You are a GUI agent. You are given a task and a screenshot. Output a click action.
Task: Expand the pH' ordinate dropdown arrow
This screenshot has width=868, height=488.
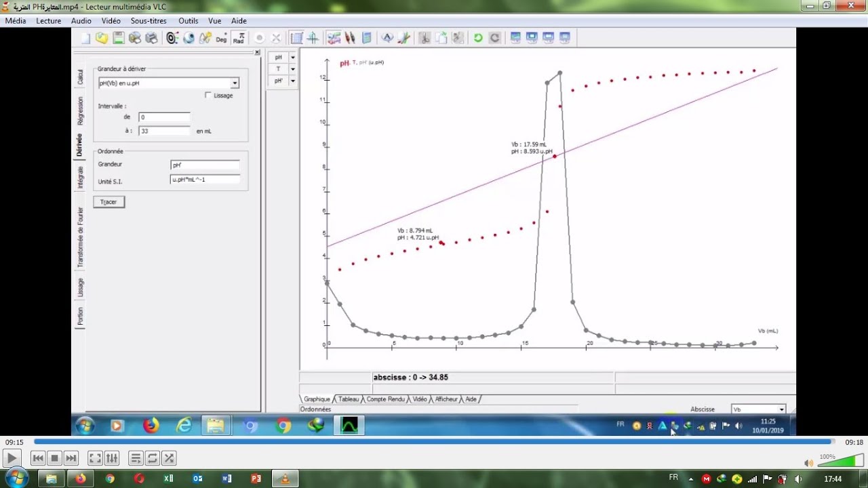293,81
